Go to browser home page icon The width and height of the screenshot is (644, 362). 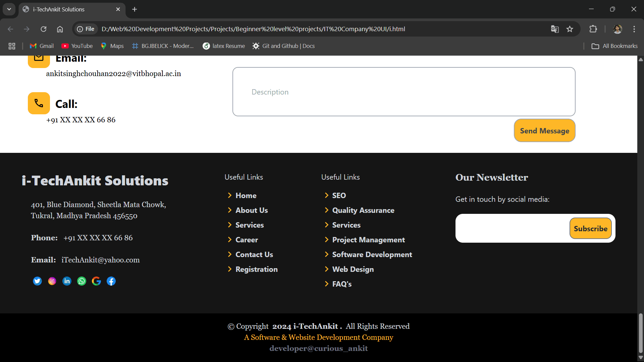60,29
